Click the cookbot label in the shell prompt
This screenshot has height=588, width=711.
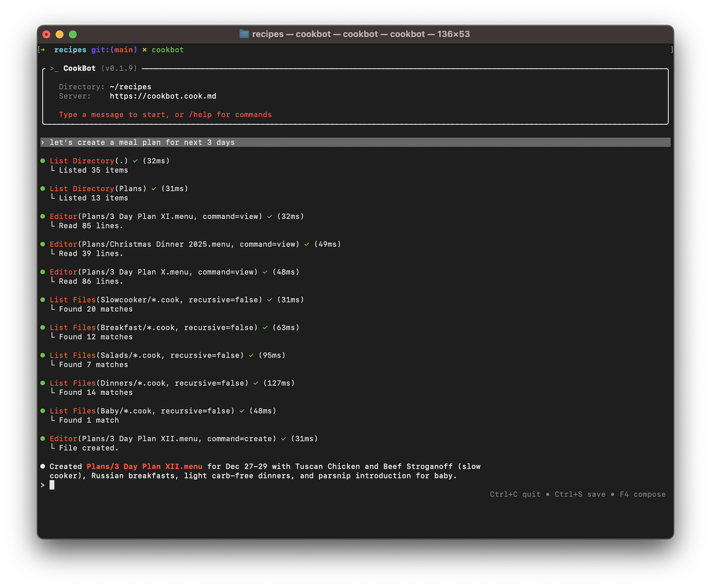point(167,50)
